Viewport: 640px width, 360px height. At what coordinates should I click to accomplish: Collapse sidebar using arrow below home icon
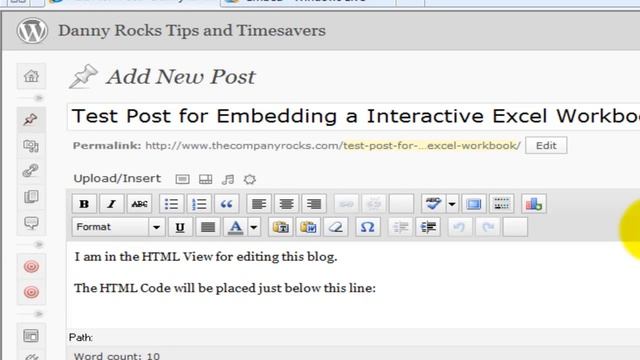(38, 98)
